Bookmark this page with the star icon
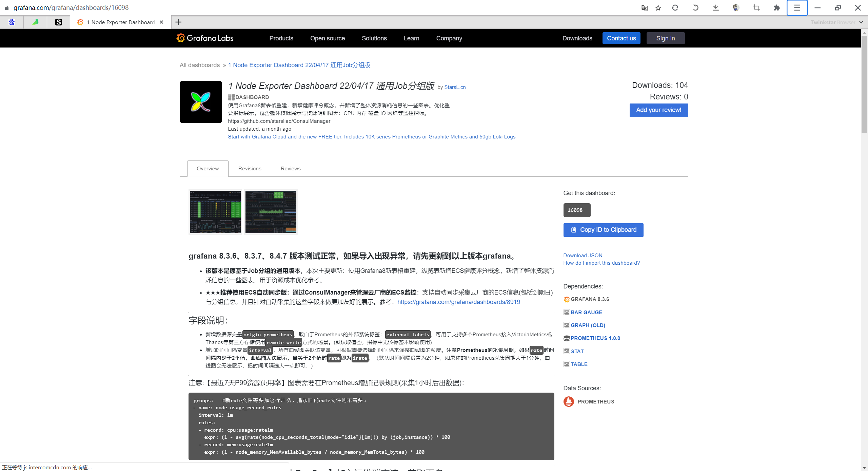This screenshot has height=471, width=868. pos(658,7)
